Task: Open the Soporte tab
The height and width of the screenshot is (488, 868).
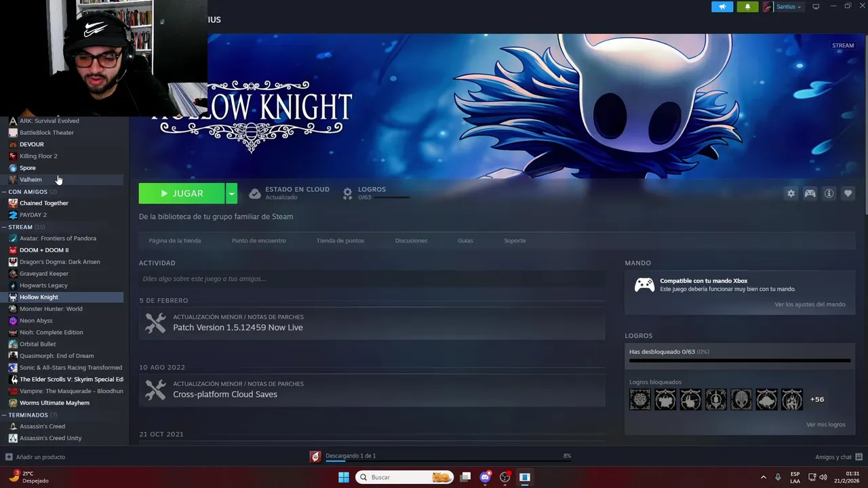Action: click(x=515, y=241)
